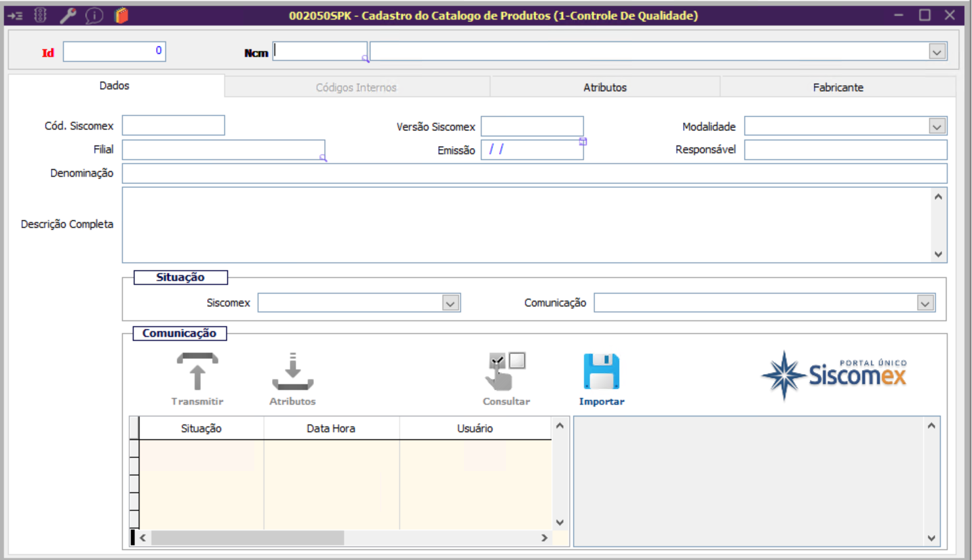Viewport: 972px width, 560px height.
Task: Click the grid's vertical scroll up arrow
Action: tap(560, 426)
